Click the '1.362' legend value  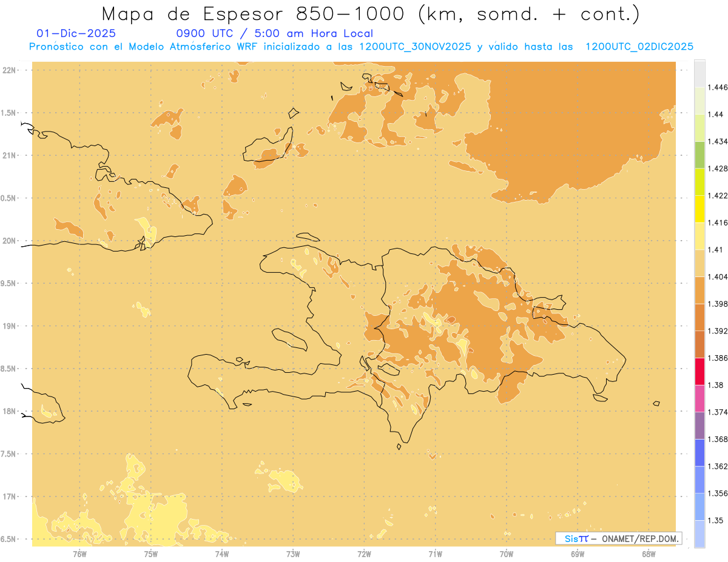coord(718,466)
